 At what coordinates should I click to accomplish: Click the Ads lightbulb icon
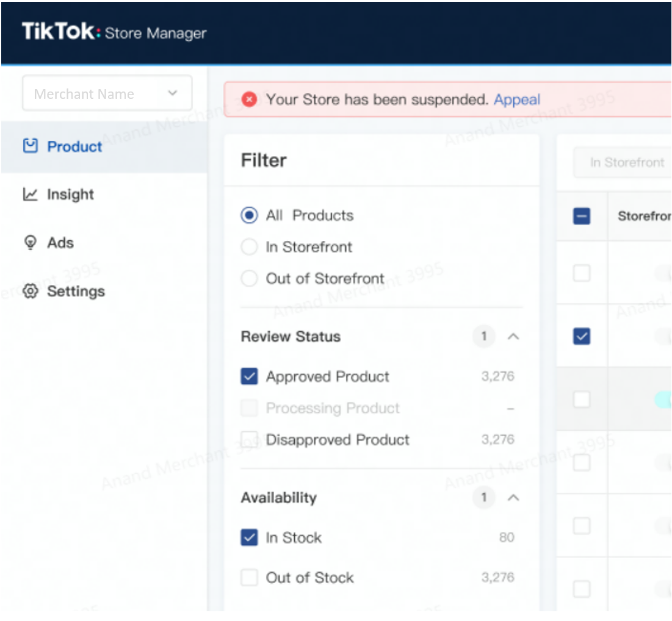pos(30,243)
